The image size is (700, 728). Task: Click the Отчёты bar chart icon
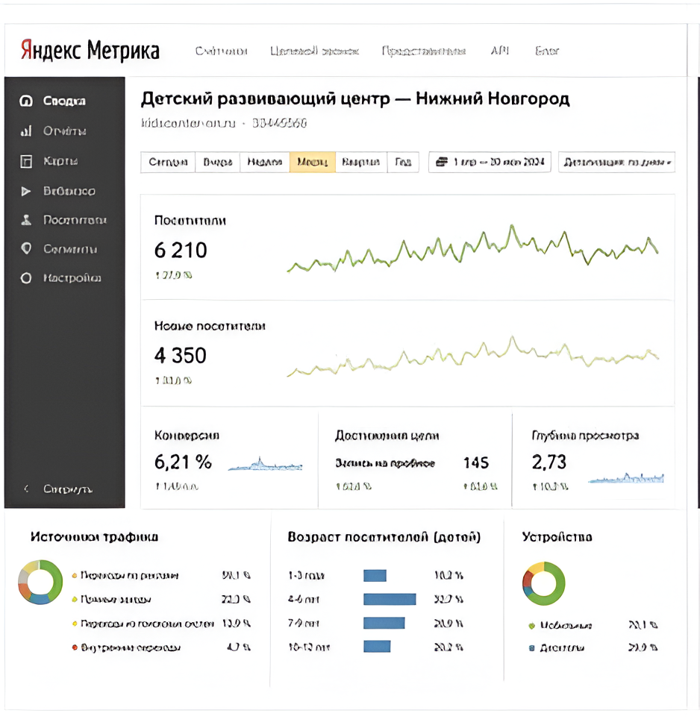(x=26, y=131)
